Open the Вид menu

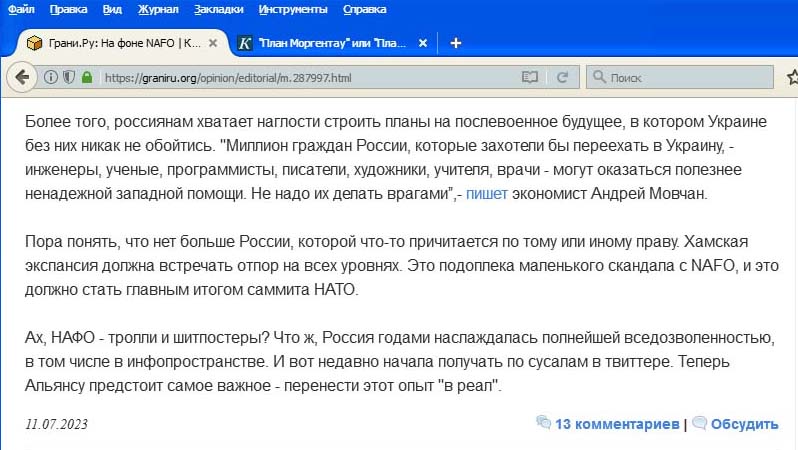112,9
